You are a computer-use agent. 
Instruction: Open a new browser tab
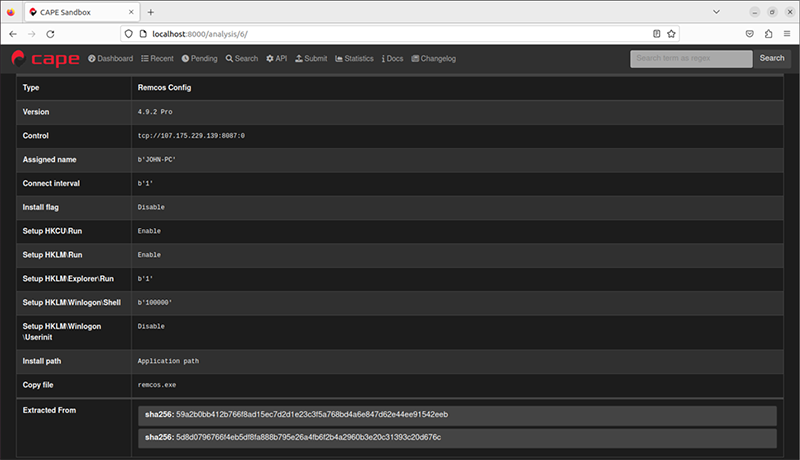[x=151, y=12]
